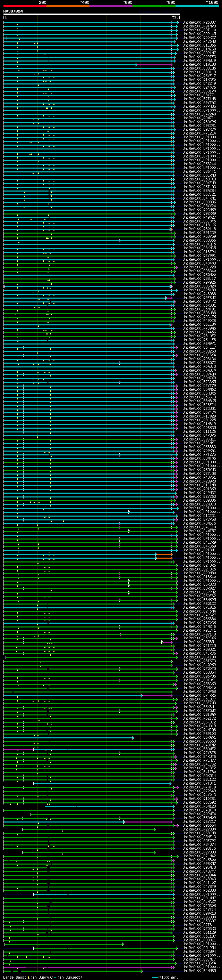222x980 pixels.
Task: Select hit label UniRef100_Q2GUD1
Action: point(199,408)
